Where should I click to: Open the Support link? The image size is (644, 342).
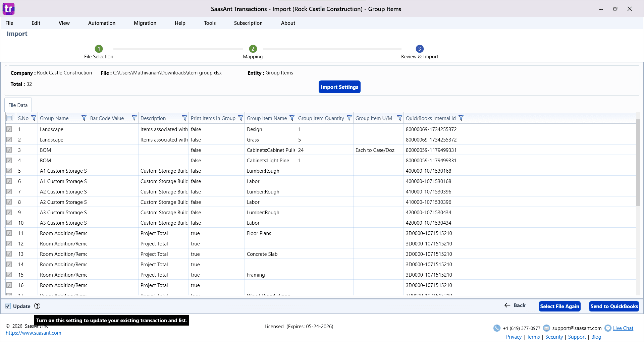point(577,337)
